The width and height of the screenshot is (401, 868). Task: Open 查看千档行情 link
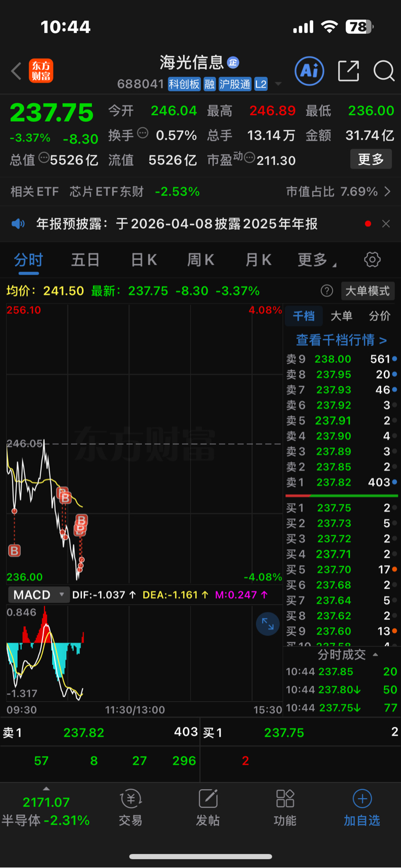(341, 340)
